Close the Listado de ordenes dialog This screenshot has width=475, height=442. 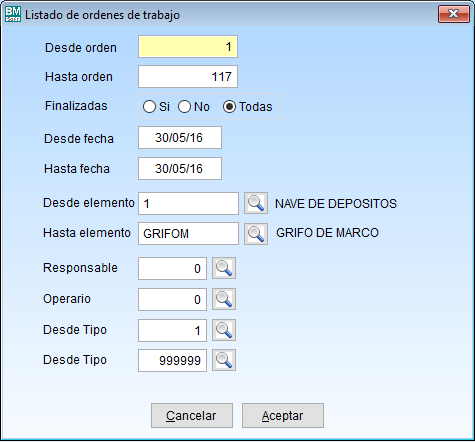454,14
